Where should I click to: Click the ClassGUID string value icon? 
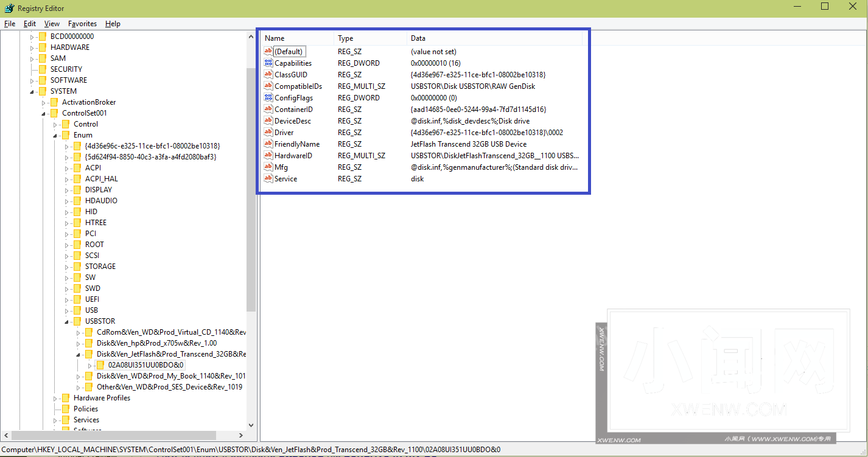click(268, 75)
